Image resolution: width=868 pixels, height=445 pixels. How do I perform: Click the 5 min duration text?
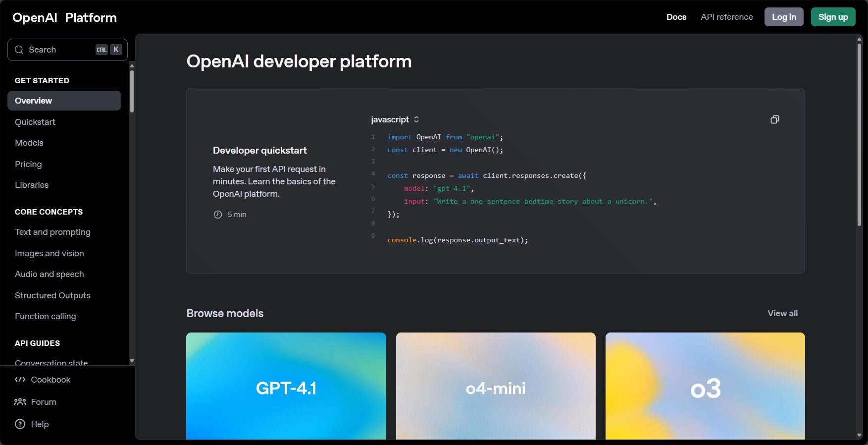coord(237,215)
